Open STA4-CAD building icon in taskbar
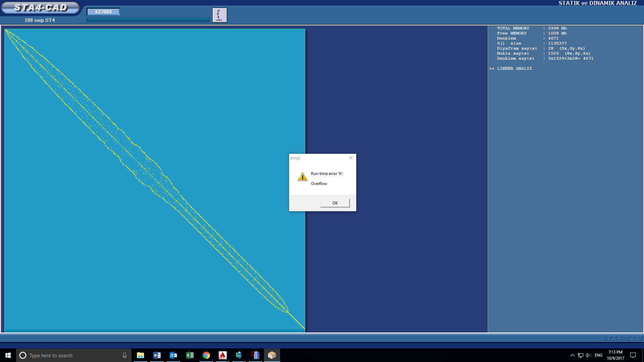This screenshot has width=644, height=362. 256,355
